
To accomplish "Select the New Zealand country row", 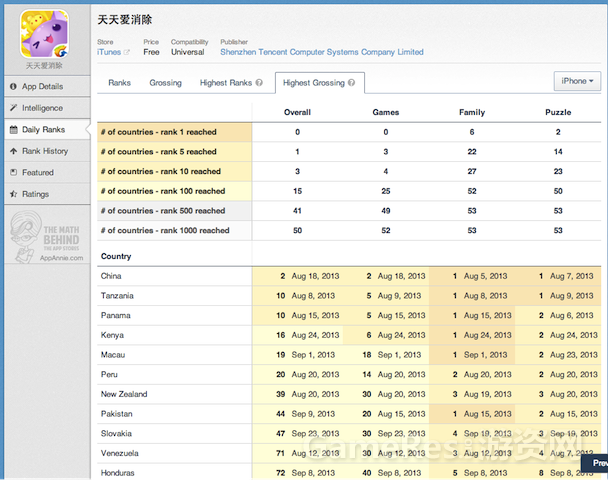I will (x=349, y=394).
